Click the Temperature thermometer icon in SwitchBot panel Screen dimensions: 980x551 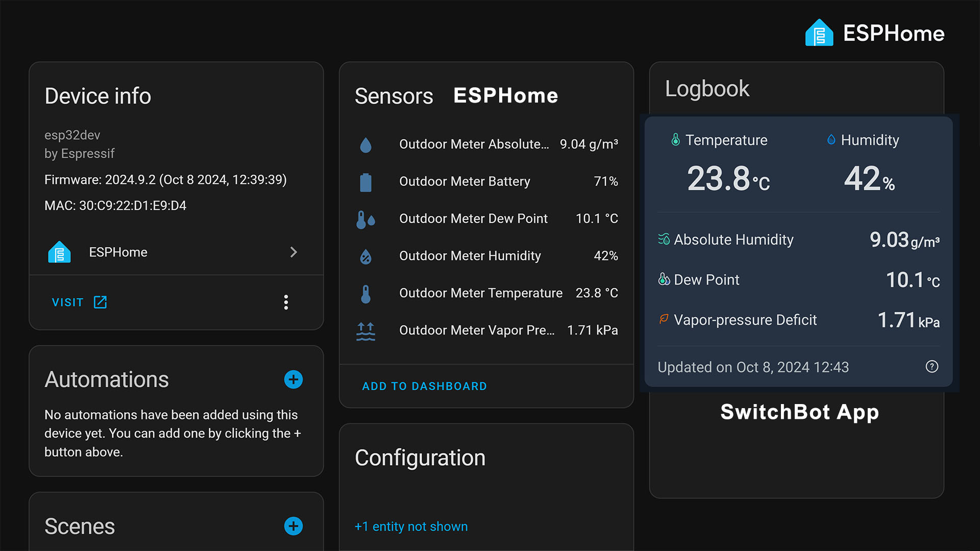[x=675, y=140]
